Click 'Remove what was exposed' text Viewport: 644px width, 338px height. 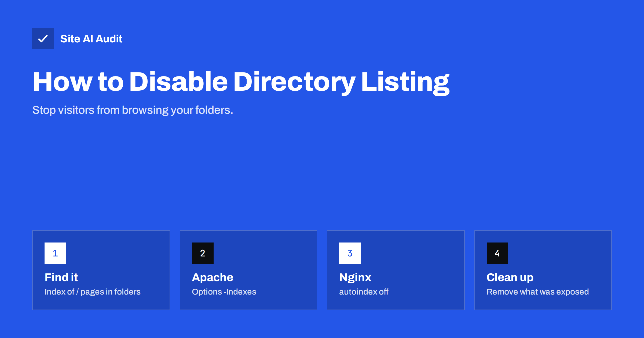coord(538,292)
